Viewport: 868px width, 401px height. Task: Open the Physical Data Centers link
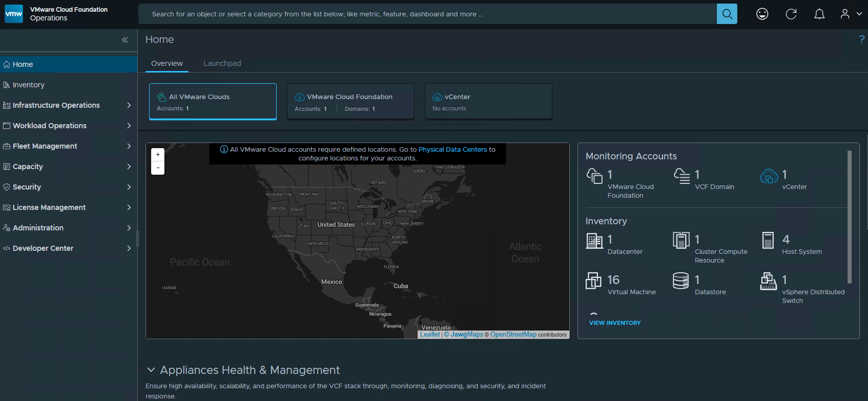pos(453,150)
